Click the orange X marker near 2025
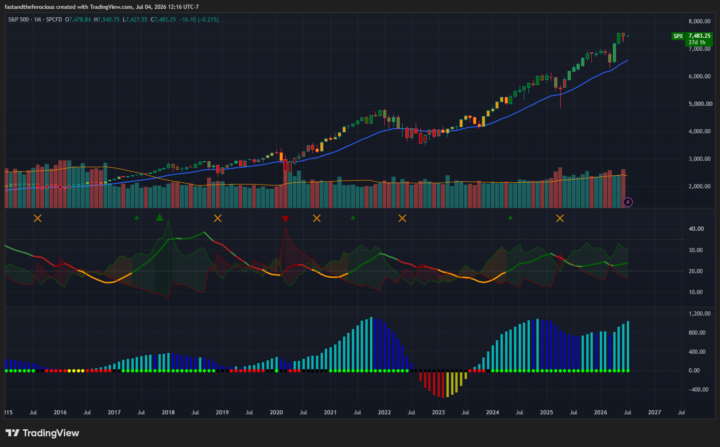 [560, 218]
